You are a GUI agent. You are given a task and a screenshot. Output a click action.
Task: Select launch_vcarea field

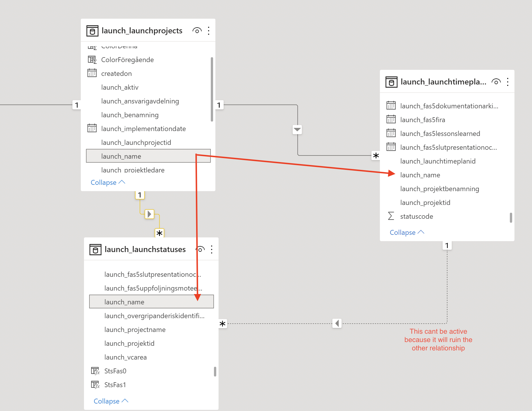tap(152, 357)
